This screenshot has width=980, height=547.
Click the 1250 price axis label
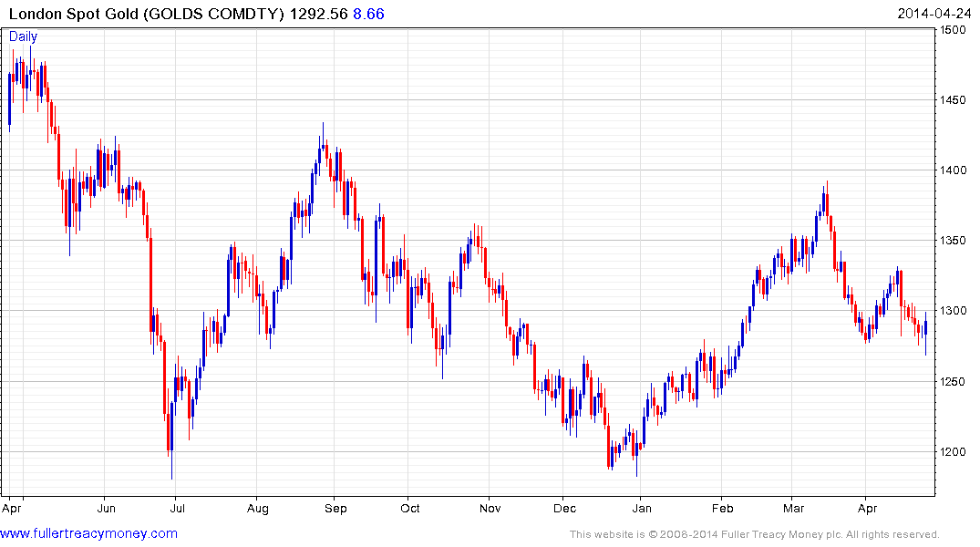pos(953,381)
